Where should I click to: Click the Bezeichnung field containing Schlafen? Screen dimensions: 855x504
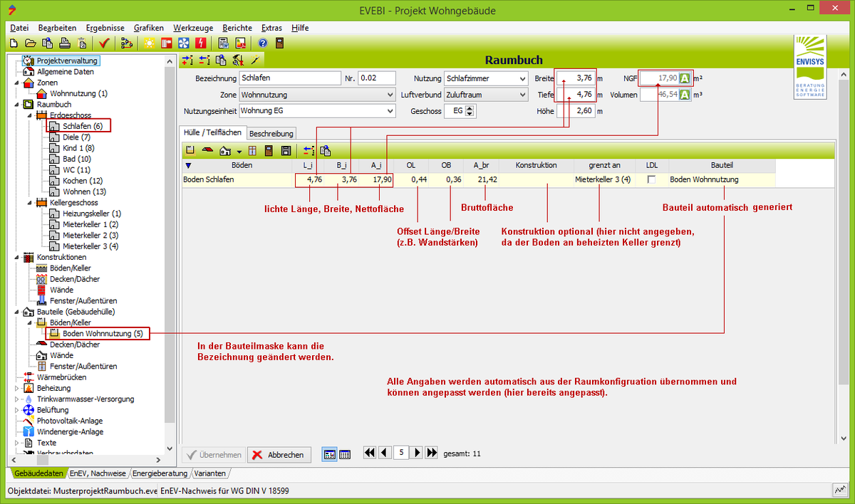pos(290,78)
